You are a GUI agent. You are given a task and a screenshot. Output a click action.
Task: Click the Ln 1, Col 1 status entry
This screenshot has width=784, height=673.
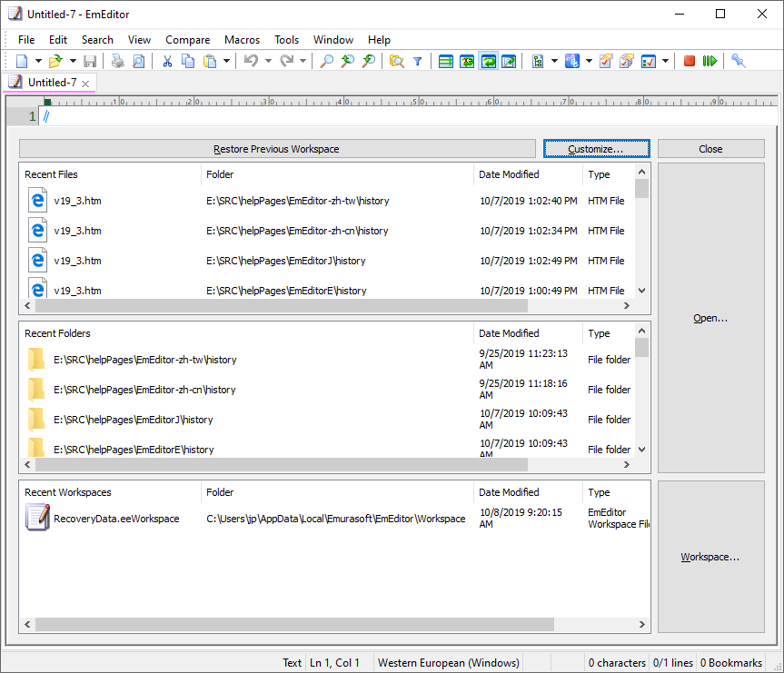334,662
